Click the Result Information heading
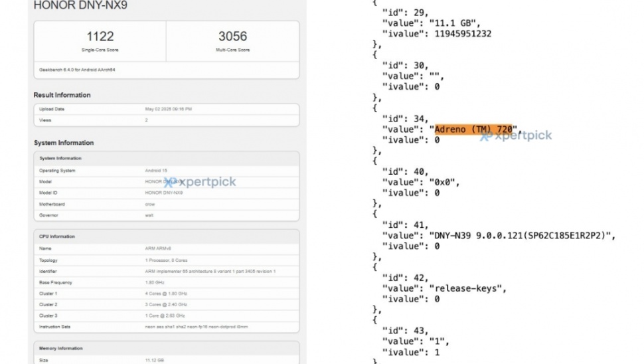This screenshot has height=364, width=644. 62,95
